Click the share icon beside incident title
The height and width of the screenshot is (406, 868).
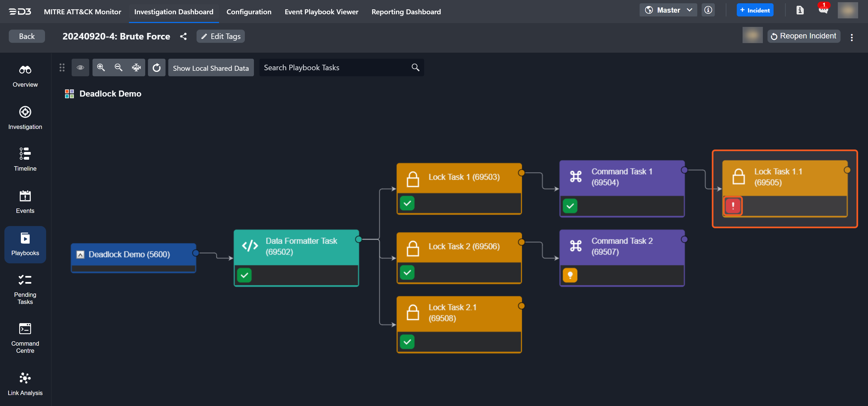coord(183,36)
